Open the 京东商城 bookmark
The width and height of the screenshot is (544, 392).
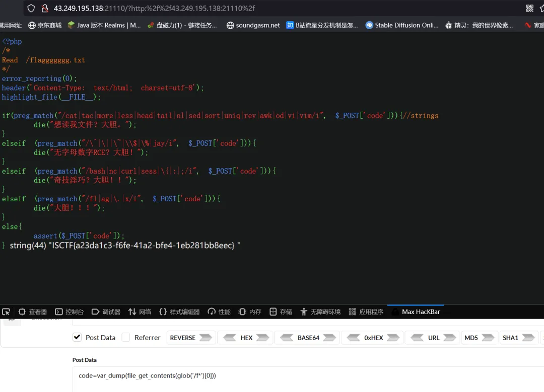click(x=45, y=25)
